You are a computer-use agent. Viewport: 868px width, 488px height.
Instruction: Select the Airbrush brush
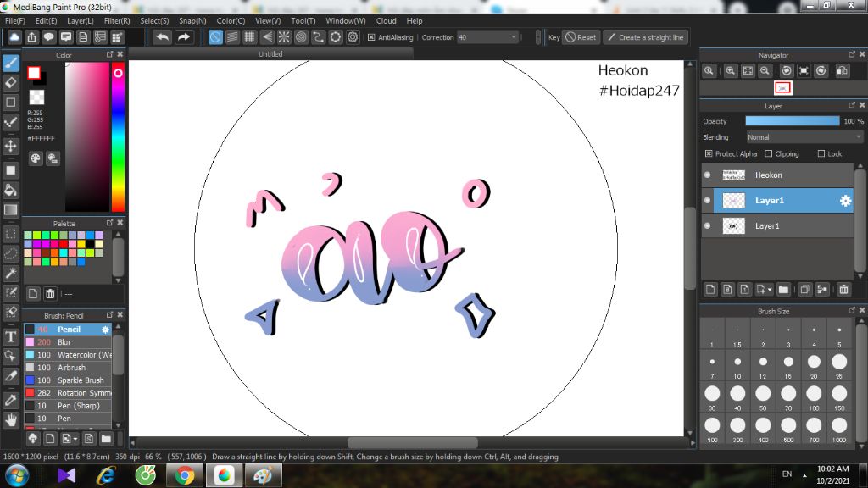(x=68, y=368)
